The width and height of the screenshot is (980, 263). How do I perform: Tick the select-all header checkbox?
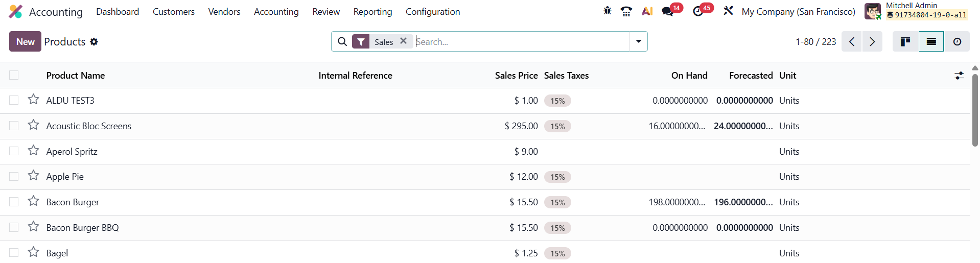click(14, 76)
